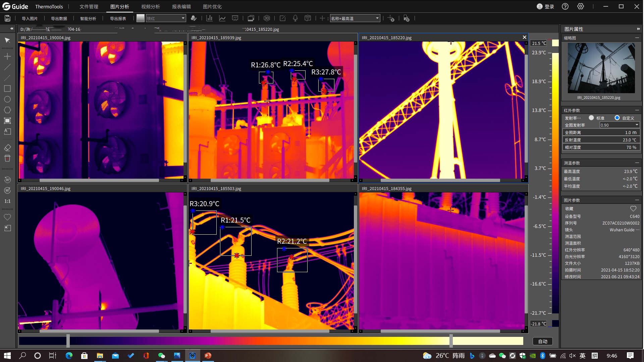This screenshot has width=644, height=362.
Task: Click the map location pin icon
Action: [308, 18]
